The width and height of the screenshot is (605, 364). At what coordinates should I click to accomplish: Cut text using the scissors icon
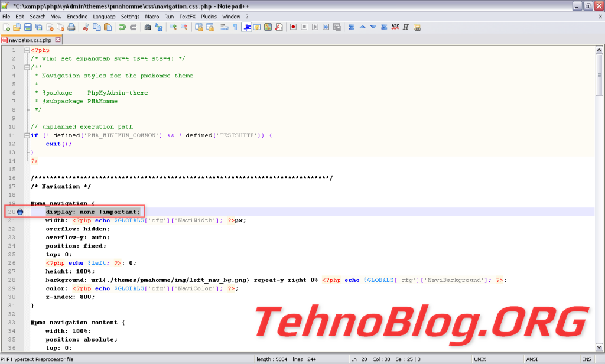tap(86, 27)
